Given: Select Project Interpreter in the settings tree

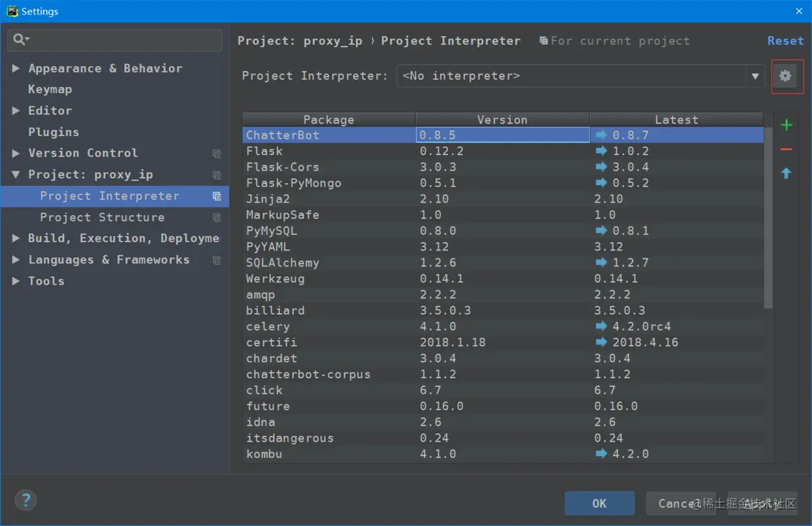Looking at the screenshot, I should point(115,196).
